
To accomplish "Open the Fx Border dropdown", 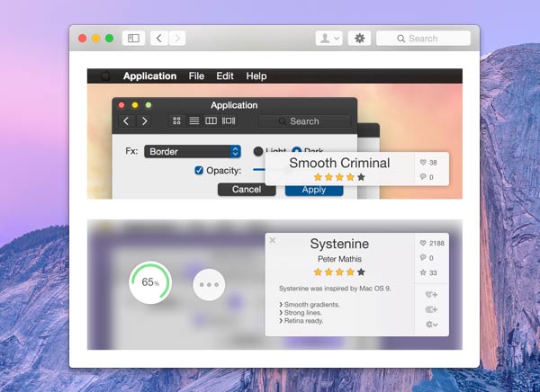I will 193,151.
